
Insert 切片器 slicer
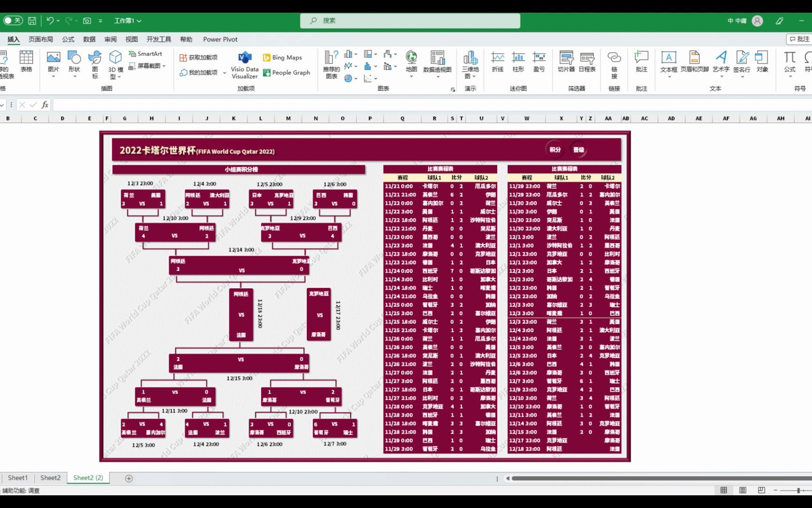click(566, 62)
